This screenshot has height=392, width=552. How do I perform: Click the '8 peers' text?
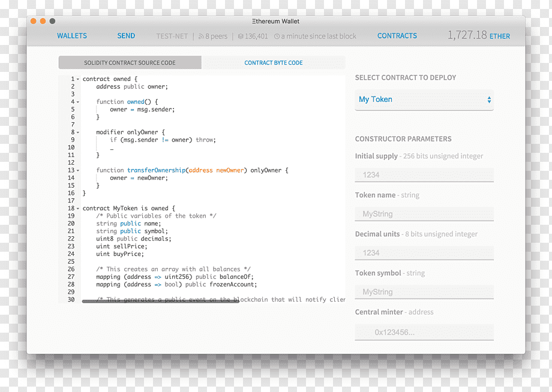216,36
